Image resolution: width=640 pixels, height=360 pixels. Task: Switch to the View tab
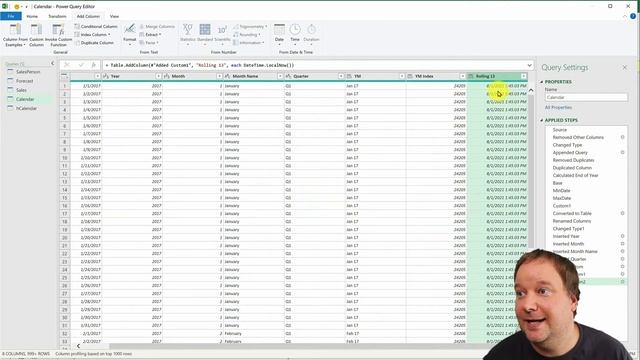[x=114, y=16]
